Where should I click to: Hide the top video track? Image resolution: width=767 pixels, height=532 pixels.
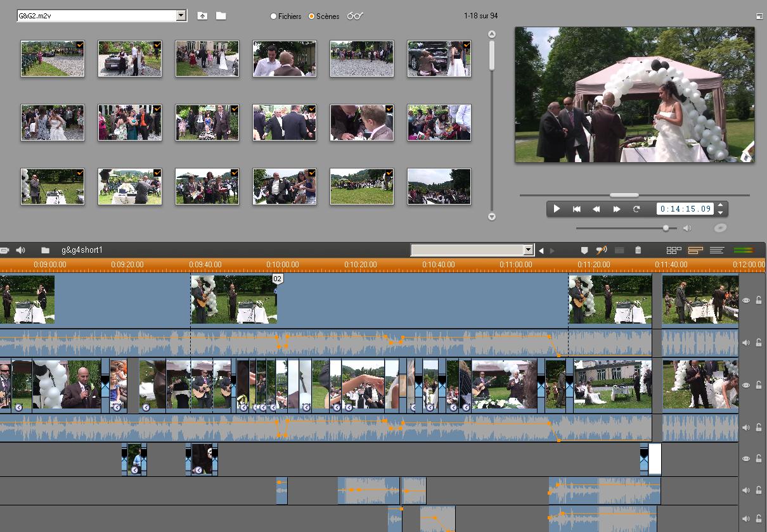pyautogui.click(x=746, y=301)
